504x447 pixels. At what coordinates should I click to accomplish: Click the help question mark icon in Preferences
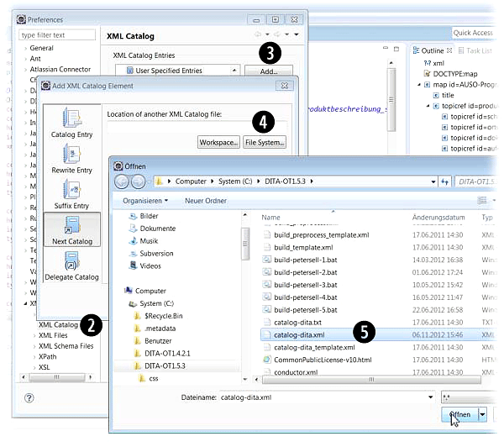(x=29, y=398)
